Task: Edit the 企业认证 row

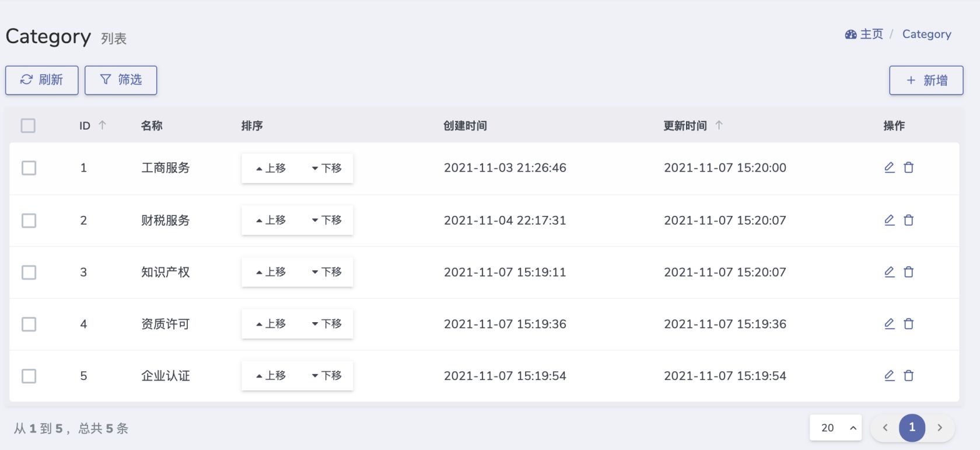Action: click(890, 376)
